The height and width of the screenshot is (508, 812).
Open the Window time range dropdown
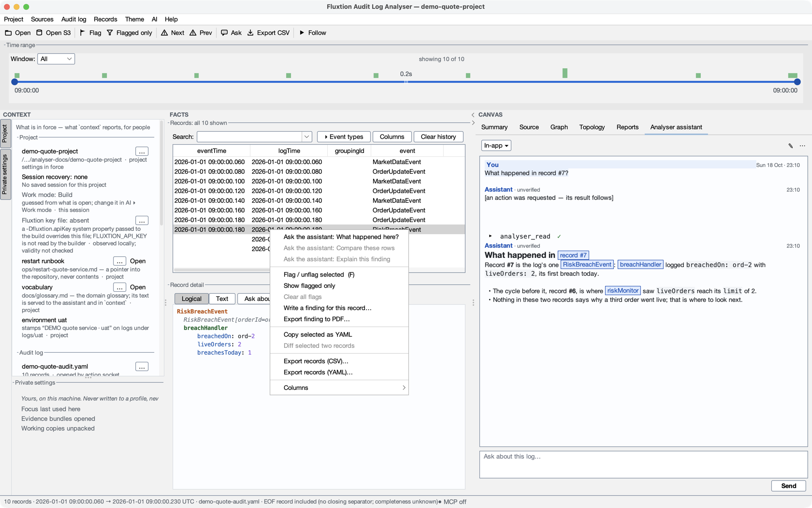tap(56, 59)
